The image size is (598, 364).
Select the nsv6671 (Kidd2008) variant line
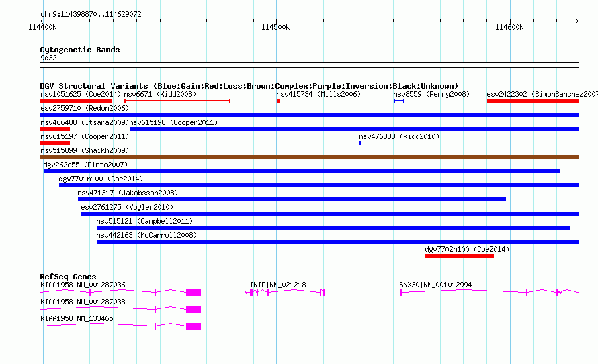[x=177, y=101]
